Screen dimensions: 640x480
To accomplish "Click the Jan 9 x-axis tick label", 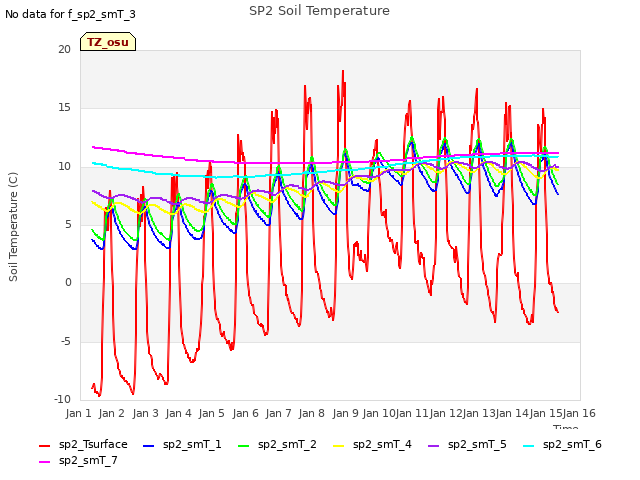I will 345,413.
